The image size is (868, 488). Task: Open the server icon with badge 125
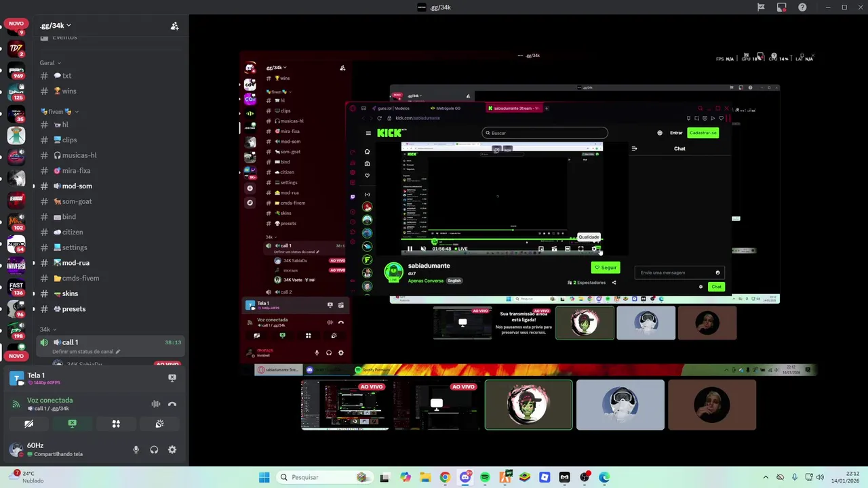tap(16, 92)
